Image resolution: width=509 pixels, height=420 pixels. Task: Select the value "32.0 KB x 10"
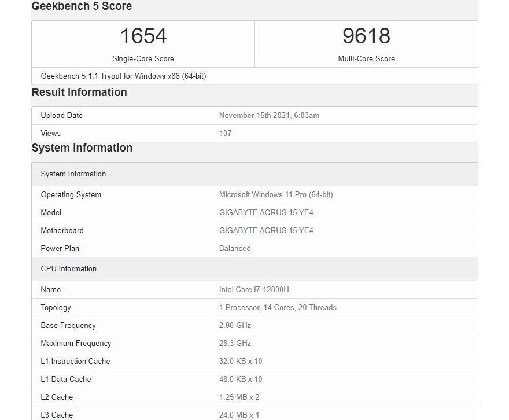pyautogui.click(x=241, y=361)
